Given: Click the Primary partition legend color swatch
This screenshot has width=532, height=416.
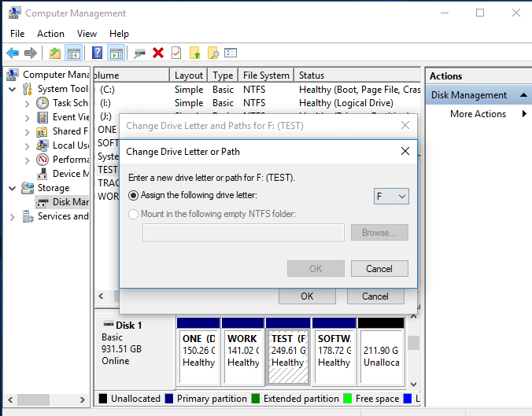Looking at the screenshot, I should (x=169, y=399).
